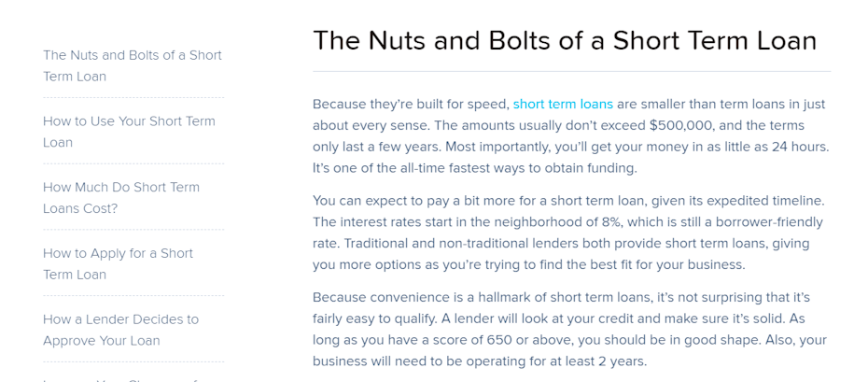Follow the blue "short term loans" hyperlink
Screen dimensions: 868x382
click(563, 104)
